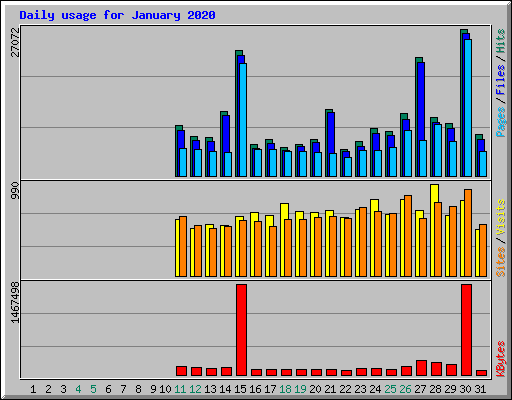The height and width of the screenshot is (400, 512).
Task: Click day label 2 on the x-axis
Action: point(48,389)
